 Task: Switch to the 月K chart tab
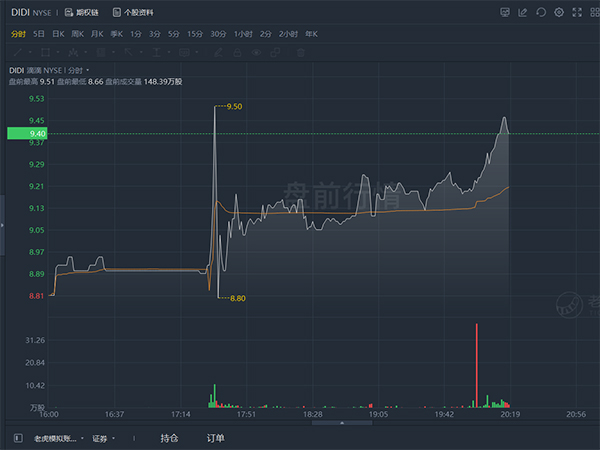click(x=97, y=34)
